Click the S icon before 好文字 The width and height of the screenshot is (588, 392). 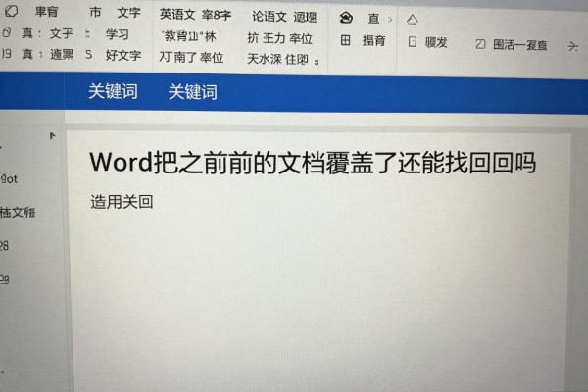click(88, 55)
